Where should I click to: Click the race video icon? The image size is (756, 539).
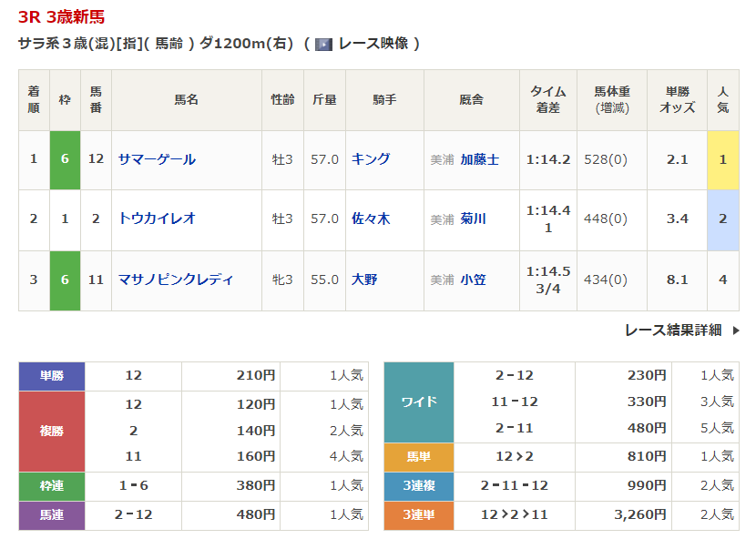coord(323,44)
